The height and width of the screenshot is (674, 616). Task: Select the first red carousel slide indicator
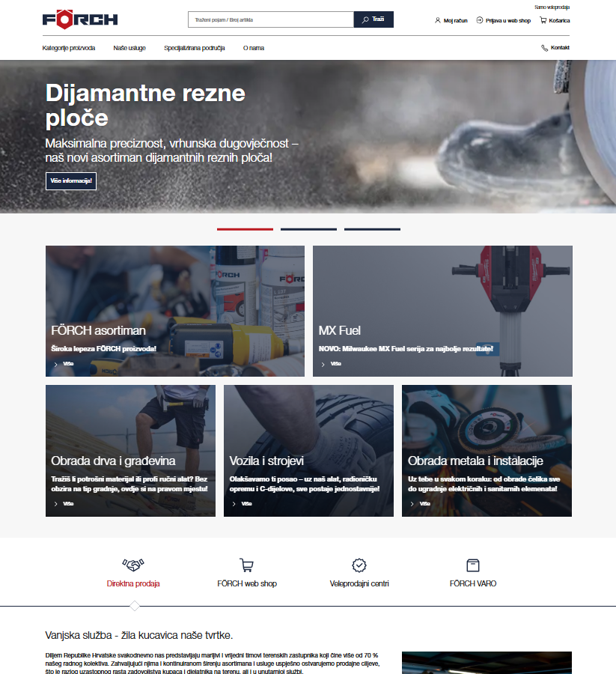pyautogui.click(x=245, y=229)
